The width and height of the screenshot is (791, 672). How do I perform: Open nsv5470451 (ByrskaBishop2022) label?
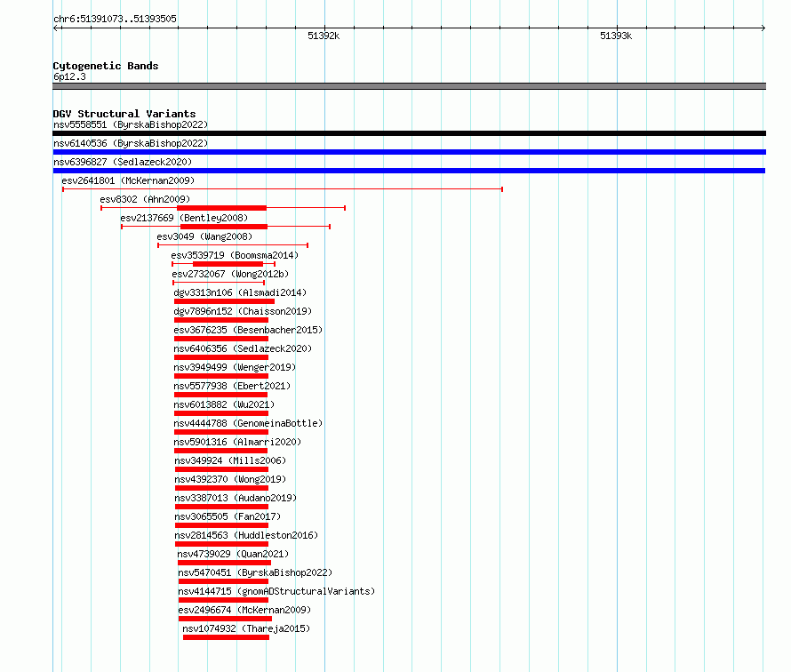(255, 572)
